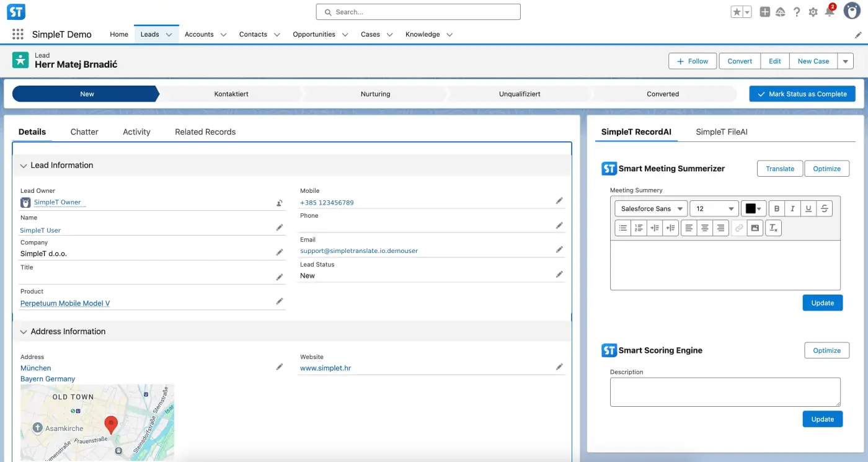The image size is (868, 462).
Task: Open the Setup gear icon
Action: [x=813, y=12]
